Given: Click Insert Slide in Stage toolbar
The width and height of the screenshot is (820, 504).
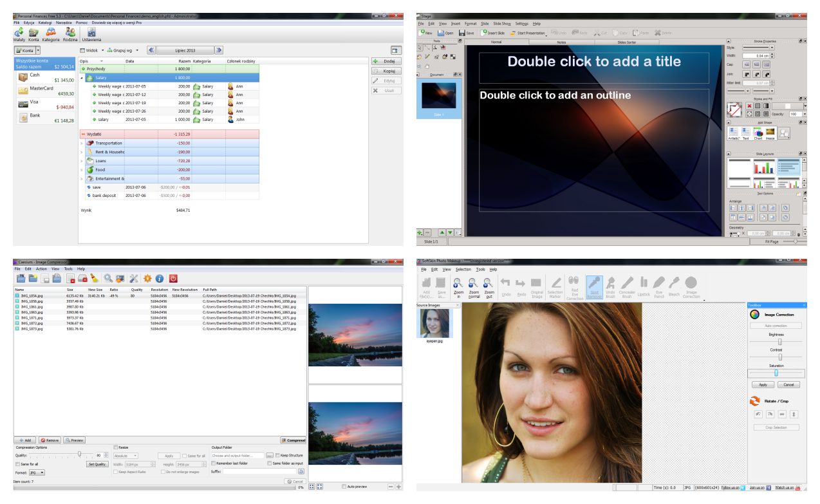Looking at the screenshot, I should click(x=492, y=32).
